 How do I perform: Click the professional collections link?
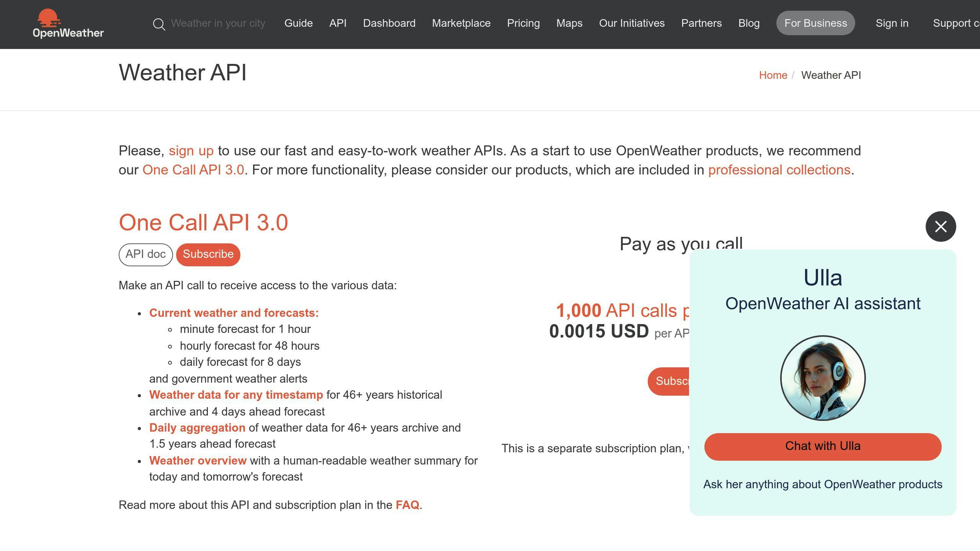point(780,169)
